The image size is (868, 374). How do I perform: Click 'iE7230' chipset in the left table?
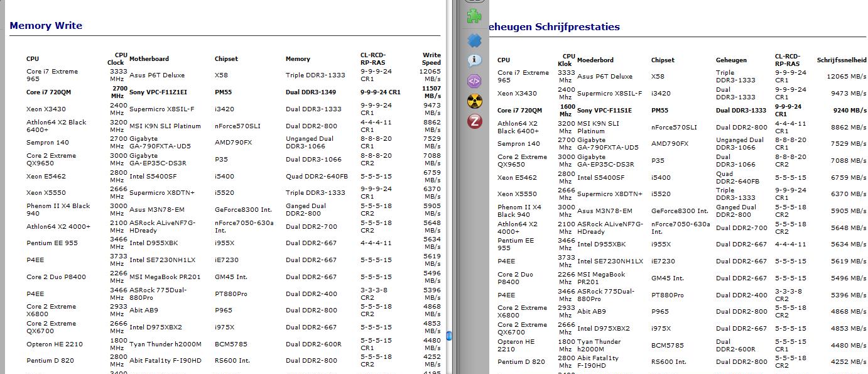(x=227, y=260)
